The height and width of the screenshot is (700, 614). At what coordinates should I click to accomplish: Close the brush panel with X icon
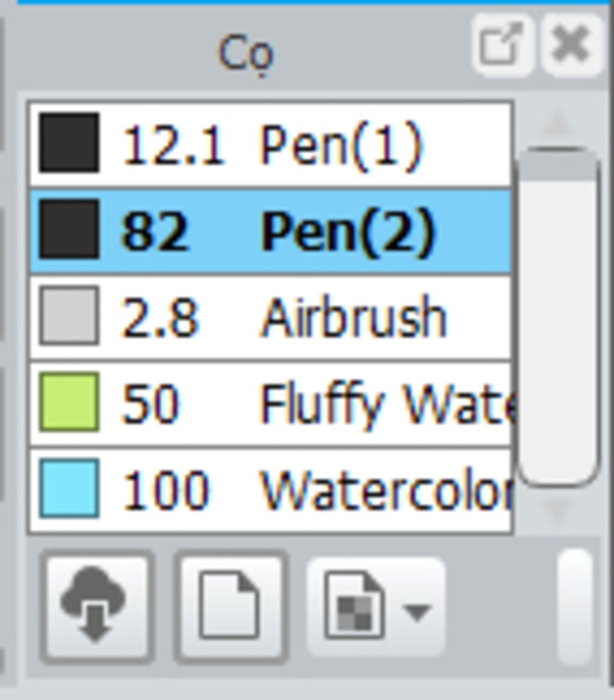click(571, 45)
